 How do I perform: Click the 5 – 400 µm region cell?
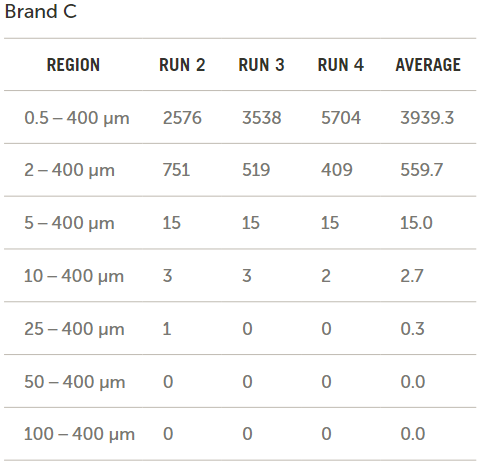69,223
